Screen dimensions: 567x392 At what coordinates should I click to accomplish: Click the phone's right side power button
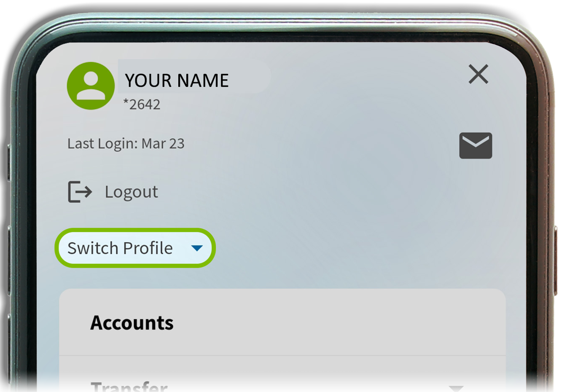(x=556, y=260)
